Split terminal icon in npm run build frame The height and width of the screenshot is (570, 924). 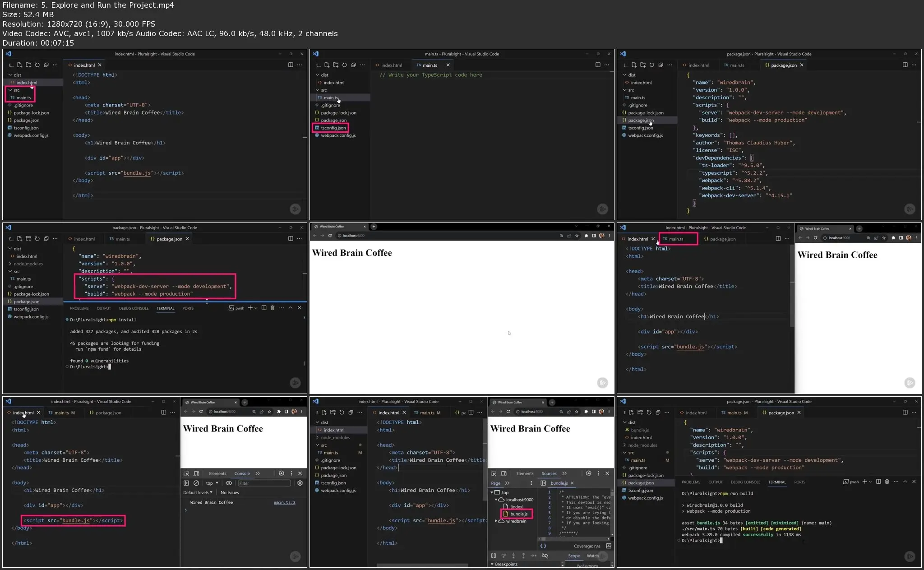(878, 482)
